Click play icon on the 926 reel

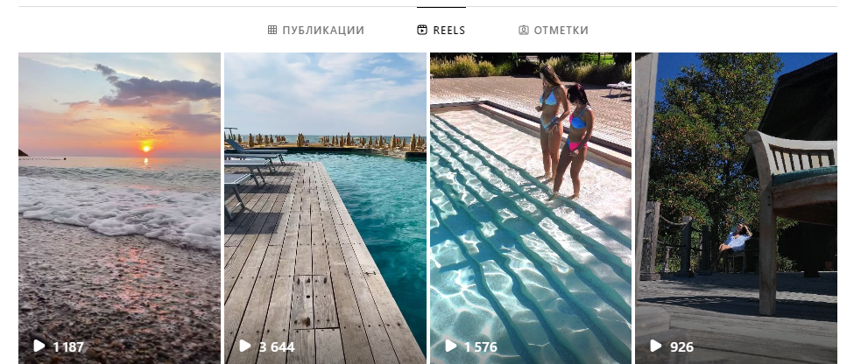[655, 346]
